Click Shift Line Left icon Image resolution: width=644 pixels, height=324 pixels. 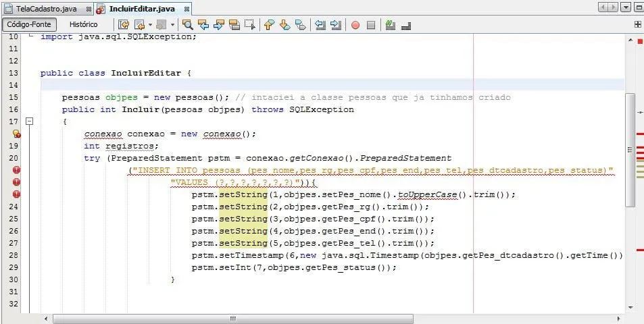pyautogui.click(x=320, y=25)
